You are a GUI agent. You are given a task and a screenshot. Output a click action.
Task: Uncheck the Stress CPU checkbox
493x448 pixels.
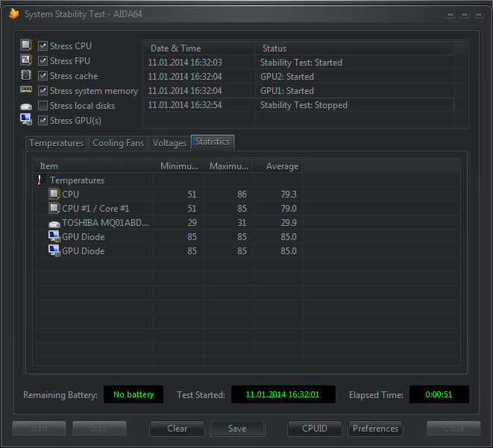tap(43, 46)
